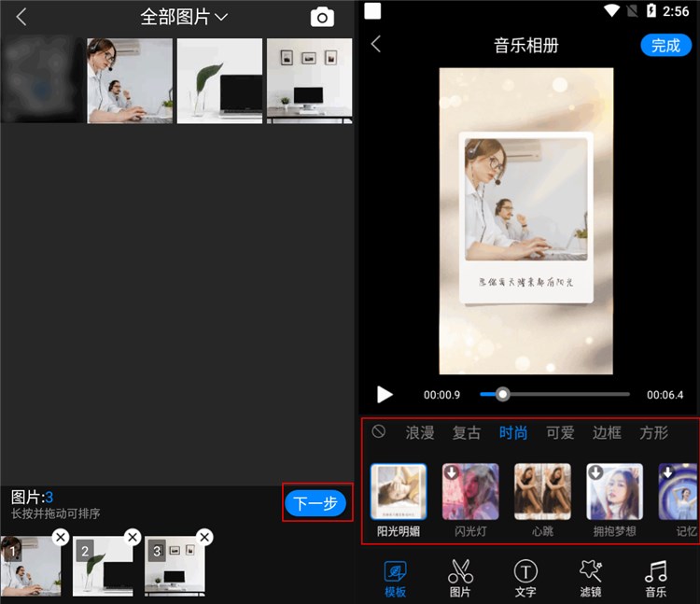Go back from the 全部图片 picker screen
The height and width of the screenshot is (604, 700).
click(x=21, y=18)
